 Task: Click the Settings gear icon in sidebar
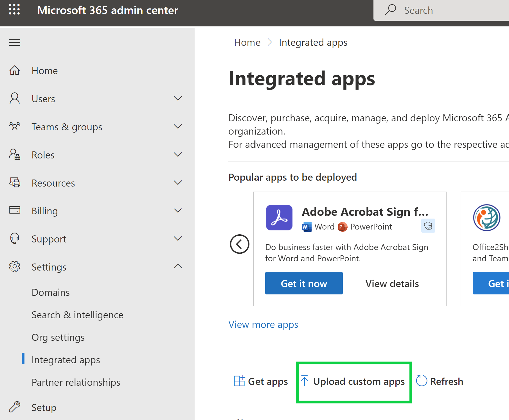tap(15, 267)
